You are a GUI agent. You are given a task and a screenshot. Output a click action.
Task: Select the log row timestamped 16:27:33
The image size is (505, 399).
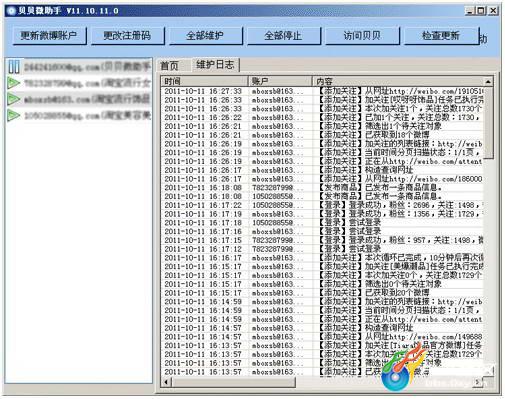click(322, 91)
